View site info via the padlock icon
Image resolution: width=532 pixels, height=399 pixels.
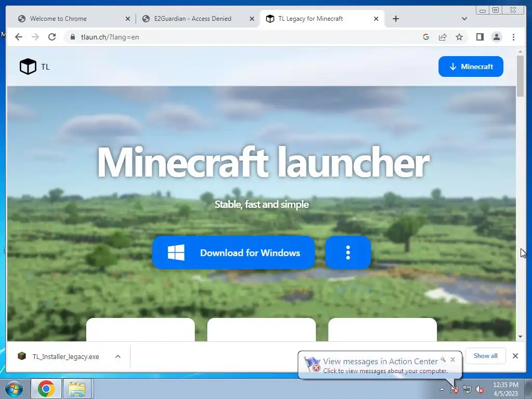(72, 37)
